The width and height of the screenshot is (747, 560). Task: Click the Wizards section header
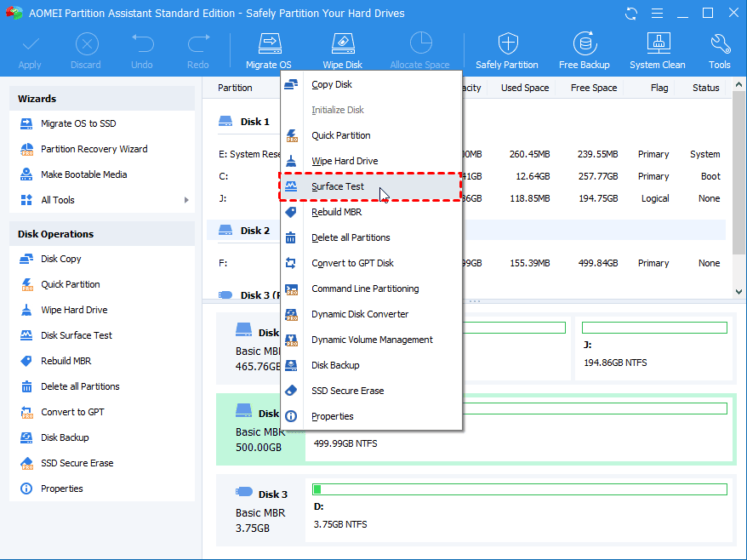[x=102, y=99]
